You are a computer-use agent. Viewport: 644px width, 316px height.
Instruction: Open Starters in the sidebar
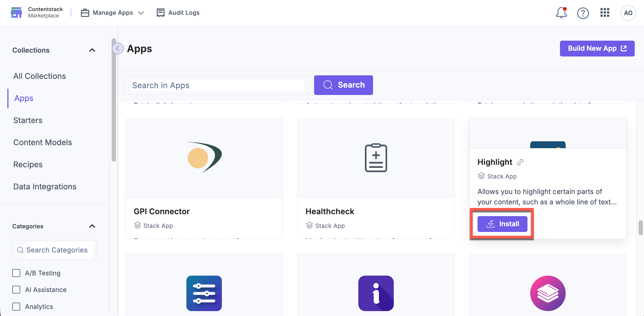(x=28, y=120)
